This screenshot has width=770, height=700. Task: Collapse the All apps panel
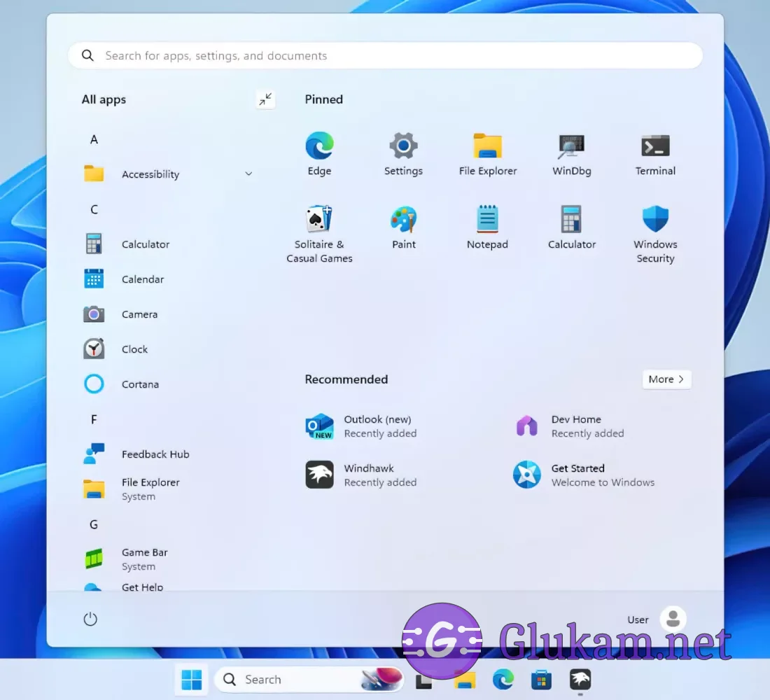click(x=265, y=99)
